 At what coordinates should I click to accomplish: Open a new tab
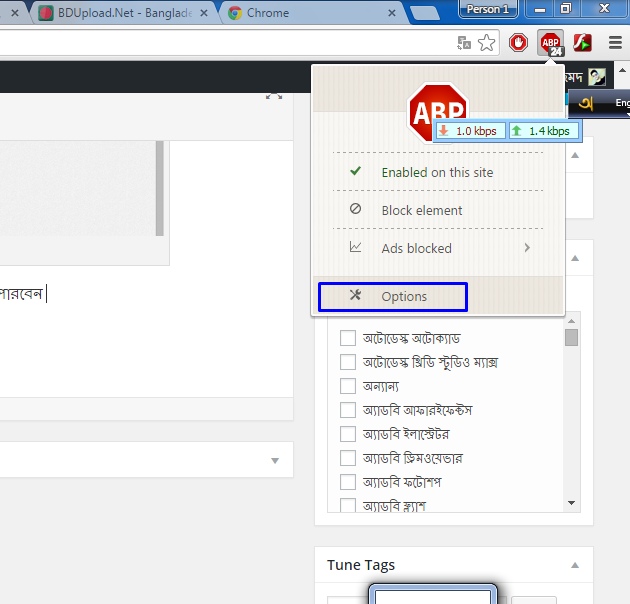(425, 13)
